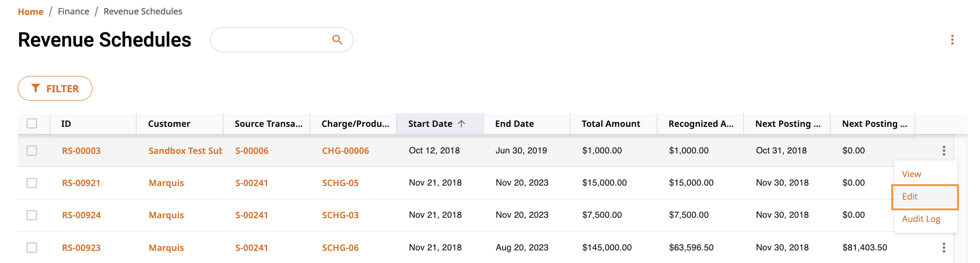Image resolution: width=980 pixels, height=263 pixels.
Task: Open the FILTER panel button
Action: [55, 88]
